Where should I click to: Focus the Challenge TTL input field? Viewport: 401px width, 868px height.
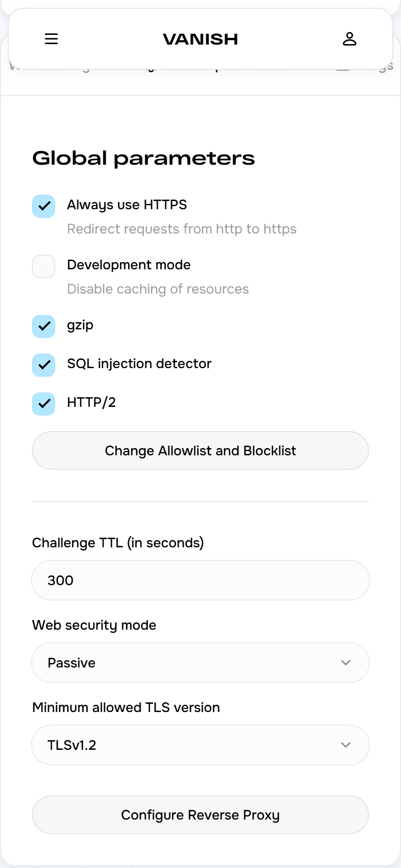click(200, 580)
